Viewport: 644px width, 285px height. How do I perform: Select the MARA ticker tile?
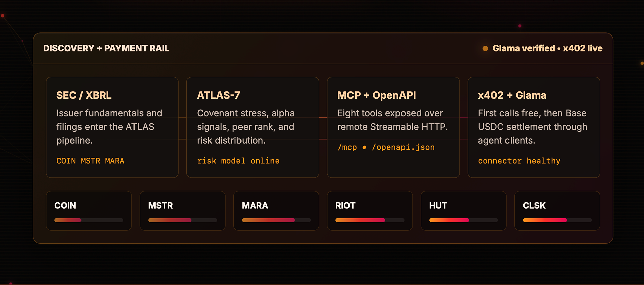pyautogui.click(x=276, y=211)
